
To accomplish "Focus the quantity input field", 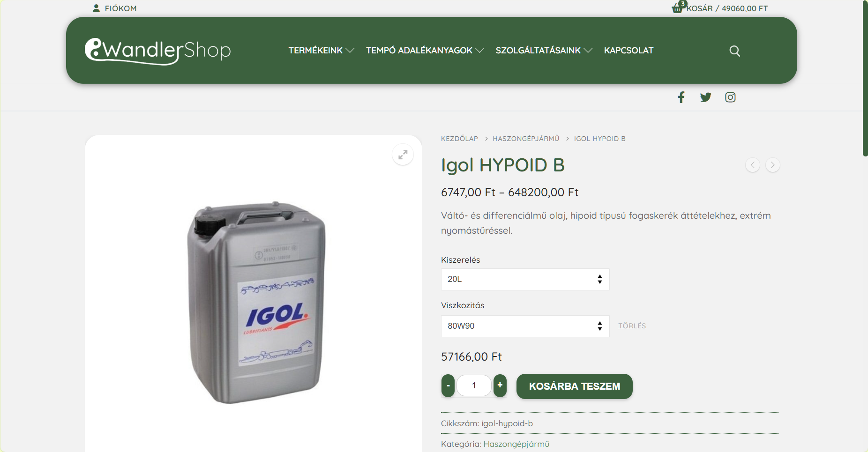I will (x=474, y=385).
